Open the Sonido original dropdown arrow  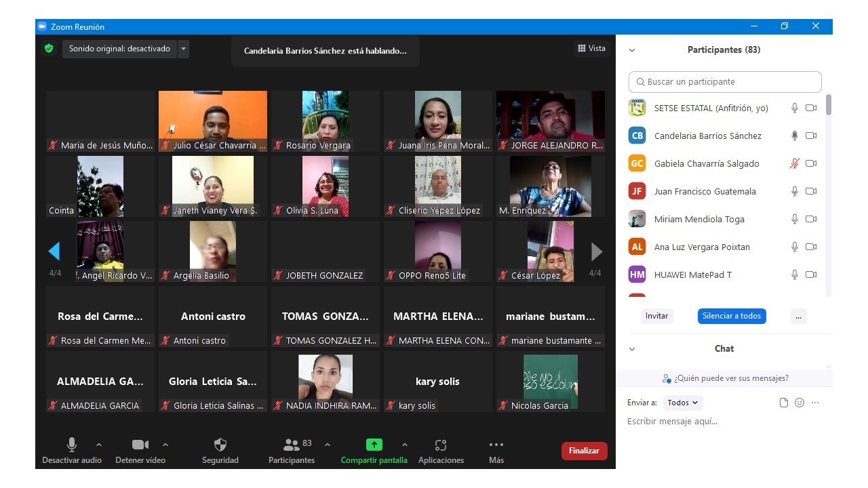(x=183, y=49)
